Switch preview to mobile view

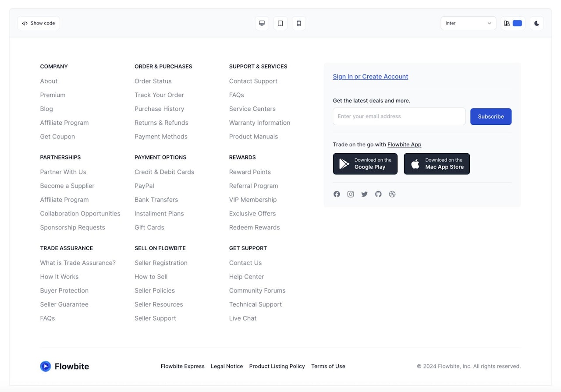point(298,23)
